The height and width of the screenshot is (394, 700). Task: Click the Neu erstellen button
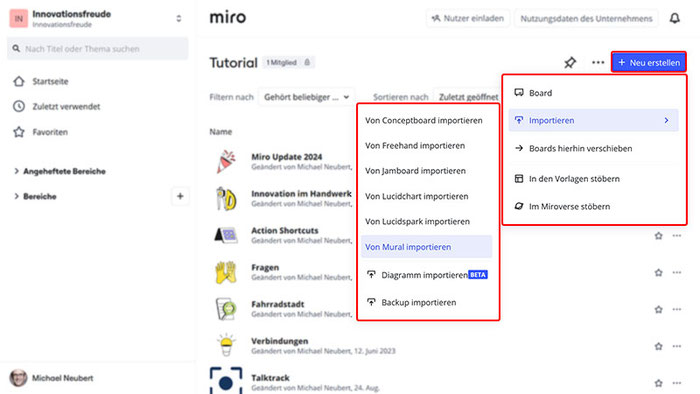pyautogui.click(x=649, y=62)
